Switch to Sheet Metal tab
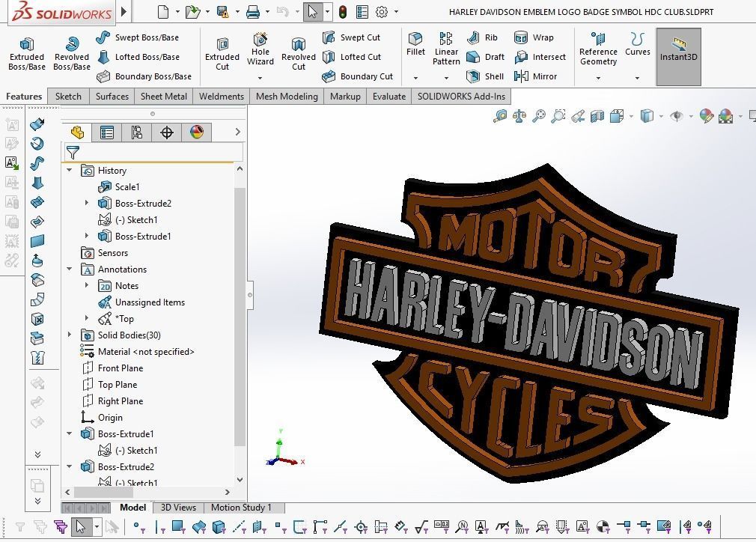Screen dimensions: 756x542 [x=163, y=97]
